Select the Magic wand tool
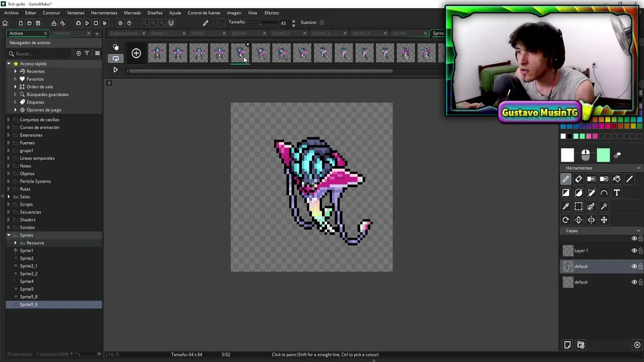 pos(604,206)
